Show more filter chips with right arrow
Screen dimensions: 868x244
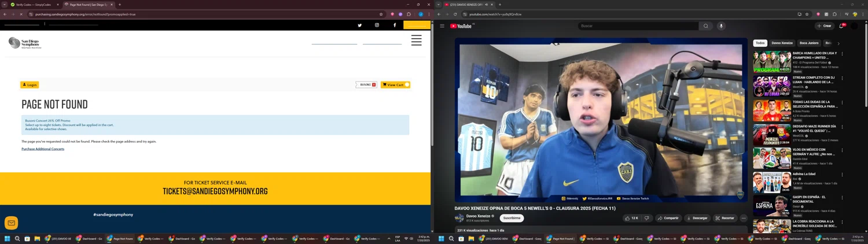coord(838,43)
